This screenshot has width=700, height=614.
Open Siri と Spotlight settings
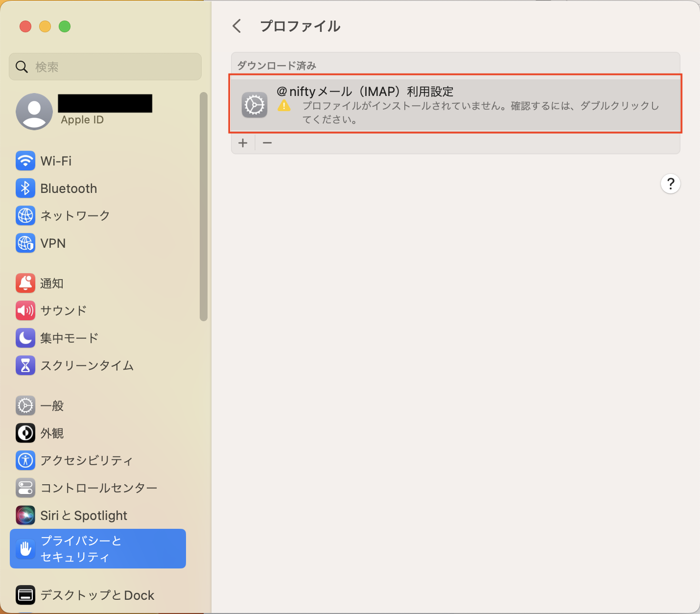[84, 515]
